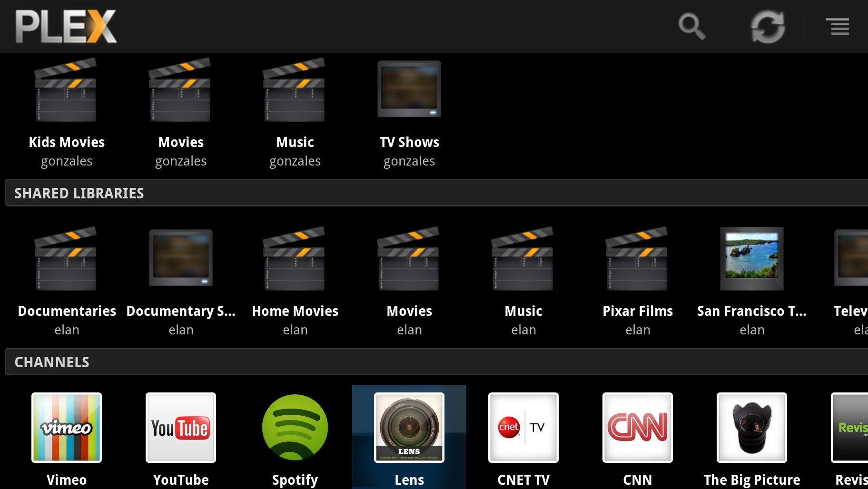Click the Kids Movies label text
This screenshot has height=489, width=868.
[67, 142]
